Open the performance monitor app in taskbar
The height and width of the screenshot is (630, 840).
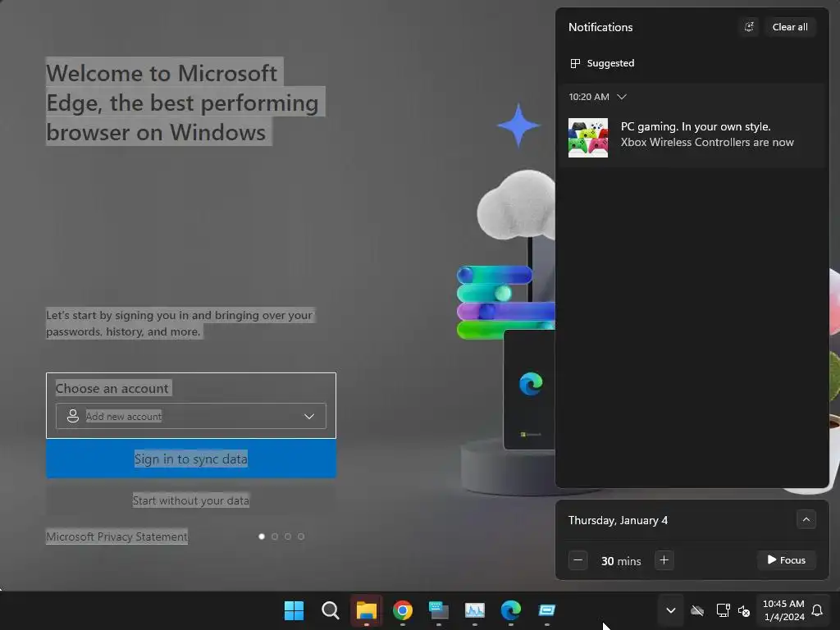[x=475, y=610]
